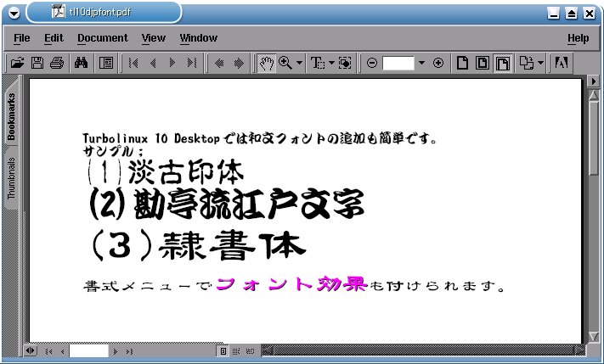Screen dimensions: 604x364
Task: Set view to Fit in Window
Action: click(x=482, y=63)
